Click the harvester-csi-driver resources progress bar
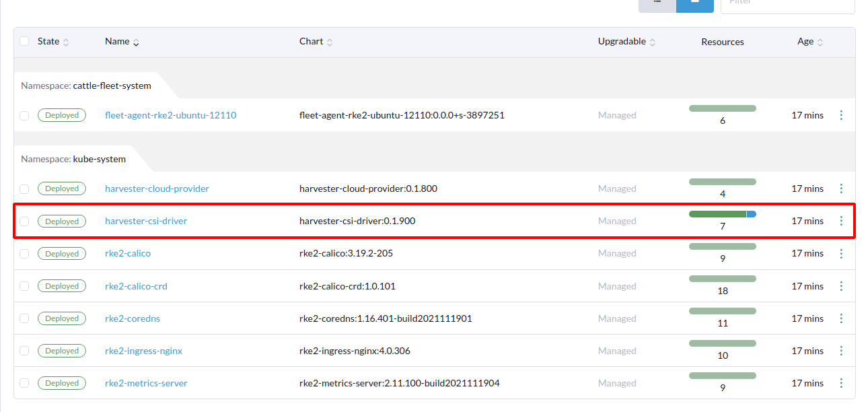Viewport: 868px width, 412px height. point(722,213)
